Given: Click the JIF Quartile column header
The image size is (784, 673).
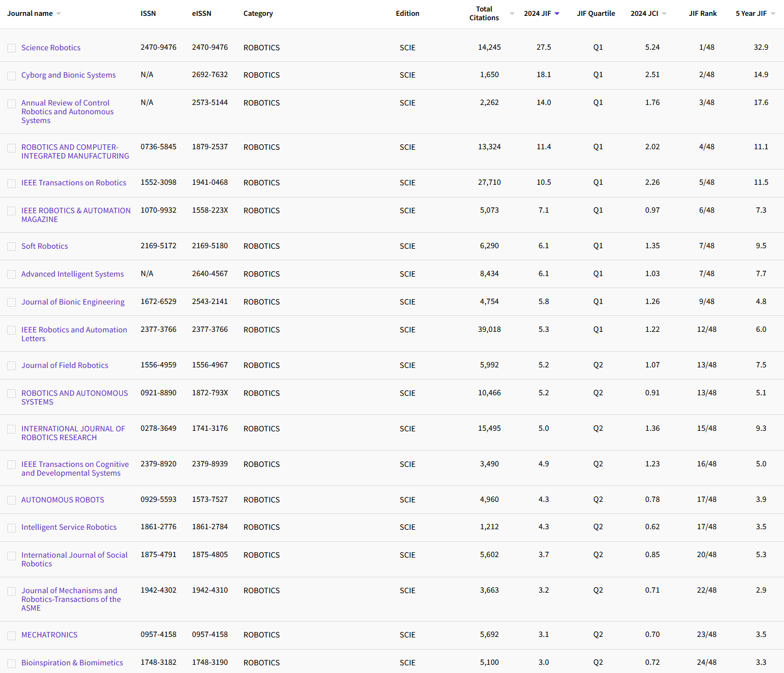Looking at the screenshot, I should tap(596, 14).
